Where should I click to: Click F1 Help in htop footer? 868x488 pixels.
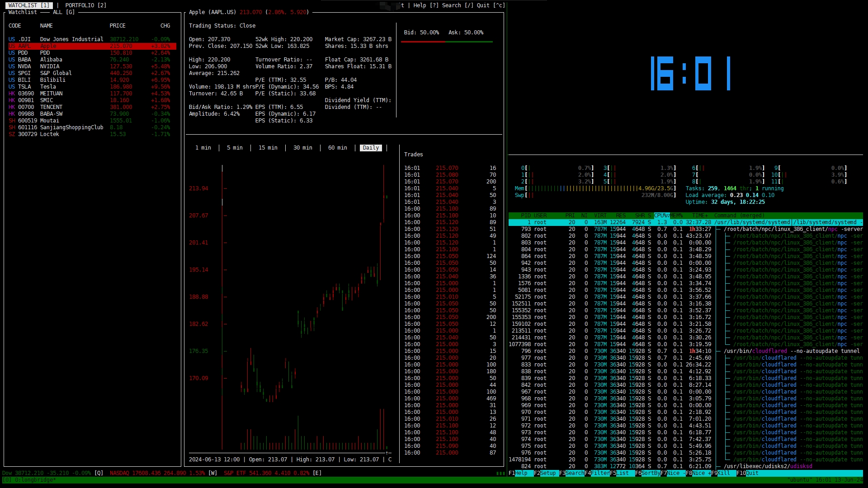click(521, 473)
